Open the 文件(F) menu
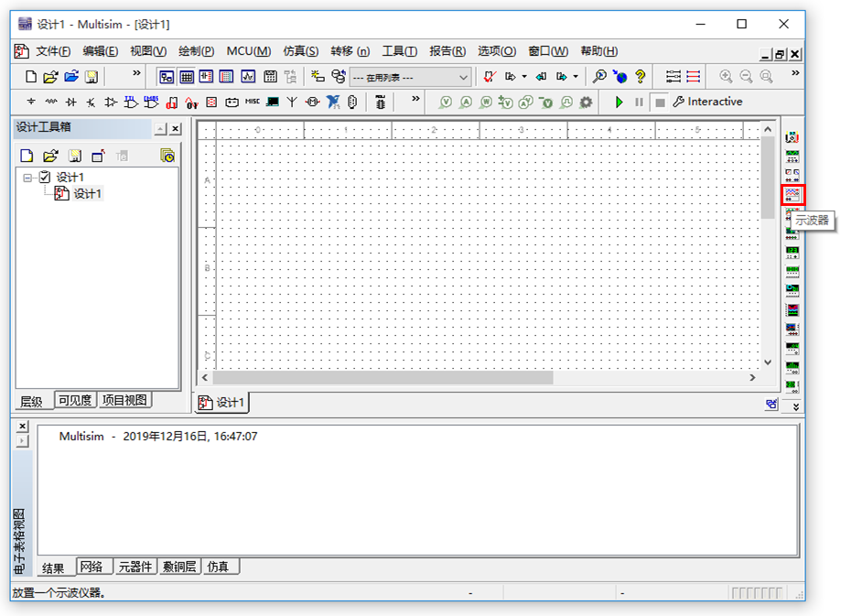851x616 pixels. tap(53, 51)
